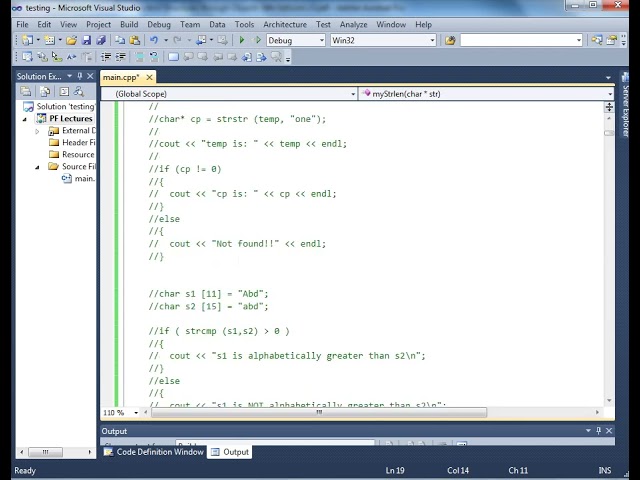Select main.cpp in Solution Explorer tree
This screenshot has width=640, height=480.
coord(79,178)
